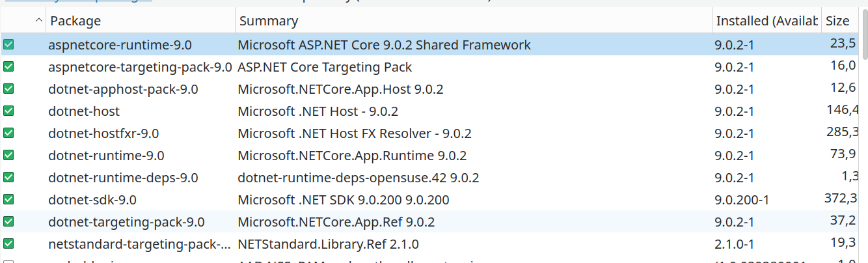This screenshot has height=263, width=868.
Task: Sort by the Size column header
Action: (x=840, y=21)
